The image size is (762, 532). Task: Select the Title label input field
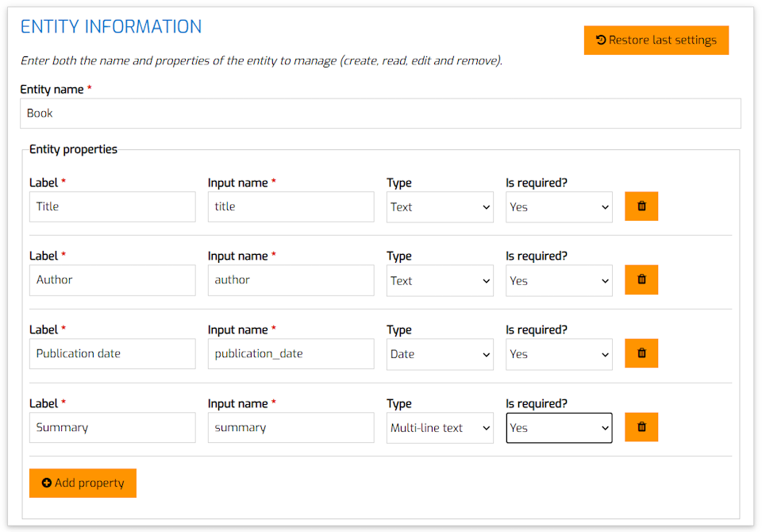[x=112, y=206]
